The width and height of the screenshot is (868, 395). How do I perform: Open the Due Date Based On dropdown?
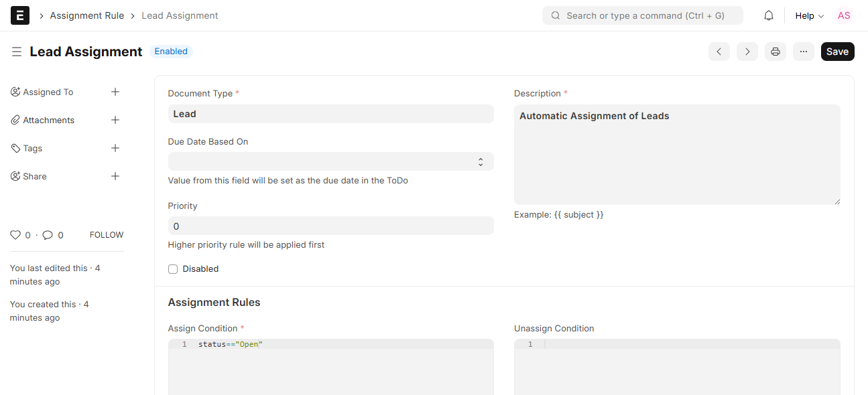pos(330,161)
